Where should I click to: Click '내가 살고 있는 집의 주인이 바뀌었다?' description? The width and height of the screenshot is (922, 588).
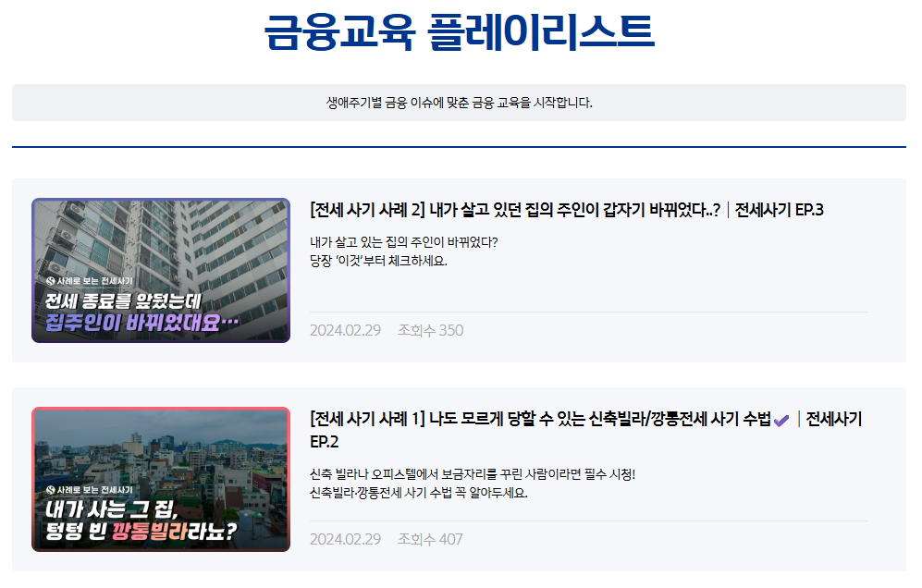[403, 242]
